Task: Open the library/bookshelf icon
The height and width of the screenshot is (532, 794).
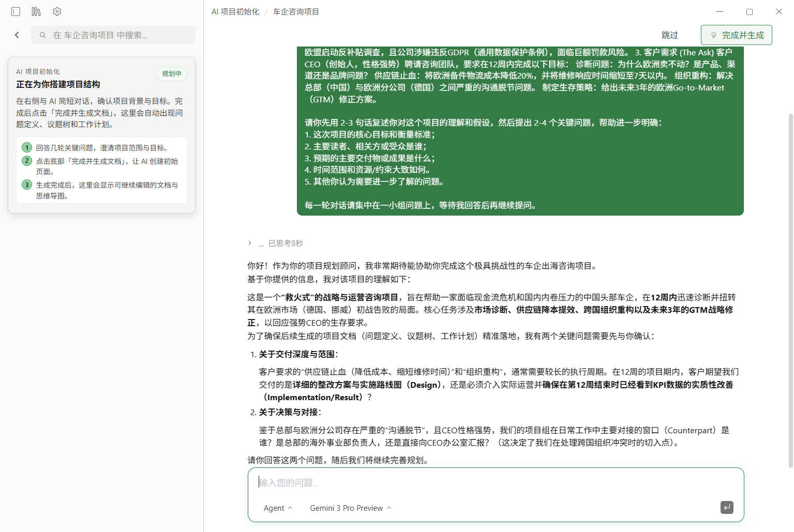Action: [x=36, y=11]
